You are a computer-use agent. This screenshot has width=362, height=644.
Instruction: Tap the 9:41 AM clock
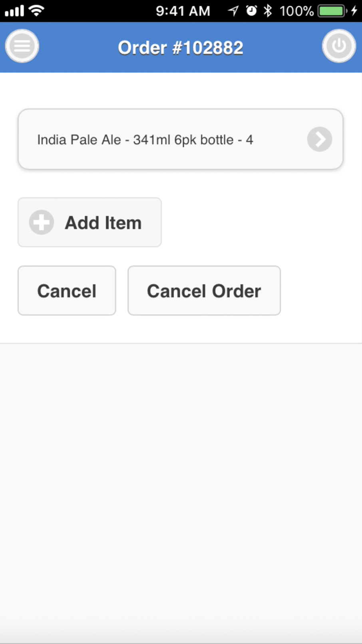pyautogui.click(x=183, y=11)
